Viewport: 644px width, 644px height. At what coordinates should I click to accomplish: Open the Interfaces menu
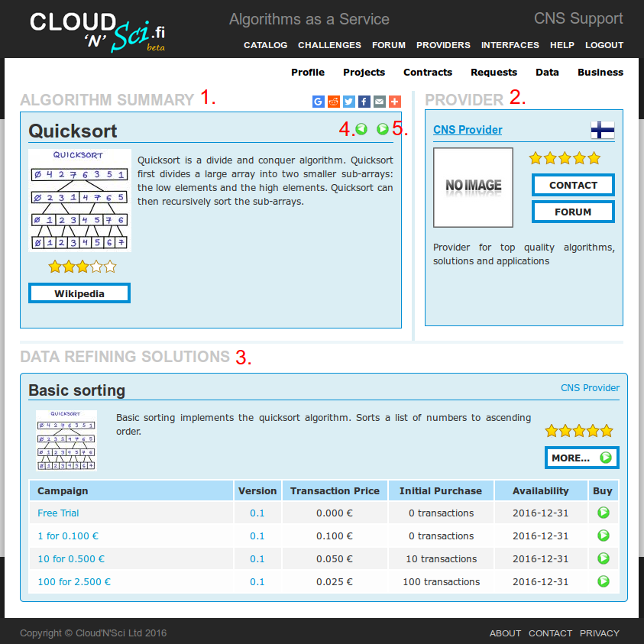point(510,45)
